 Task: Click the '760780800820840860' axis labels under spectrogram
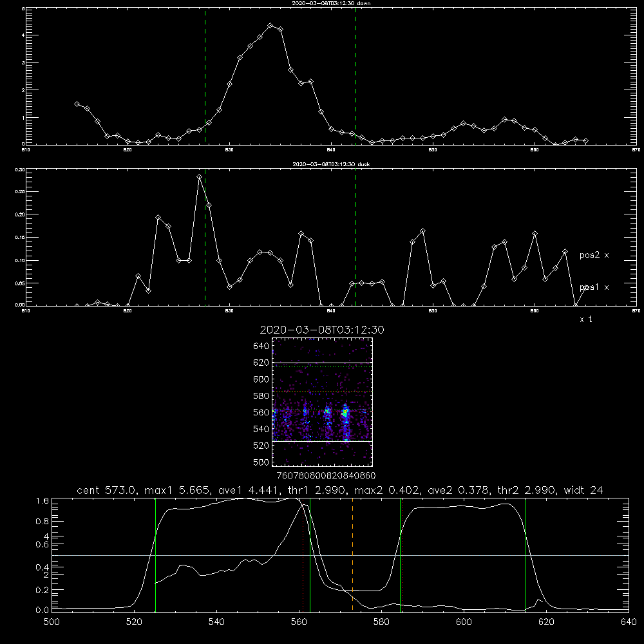326,475
